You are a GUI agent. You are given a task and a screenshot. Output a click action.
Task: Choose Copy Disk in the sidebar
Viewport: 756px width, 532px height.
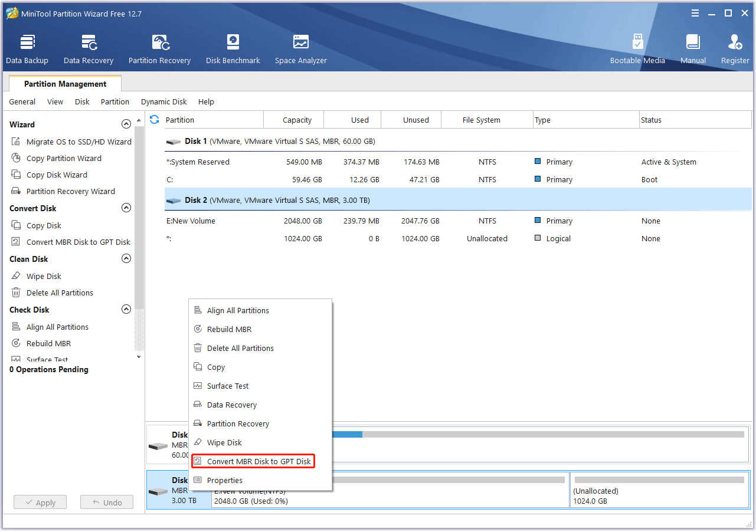point(36,225)
